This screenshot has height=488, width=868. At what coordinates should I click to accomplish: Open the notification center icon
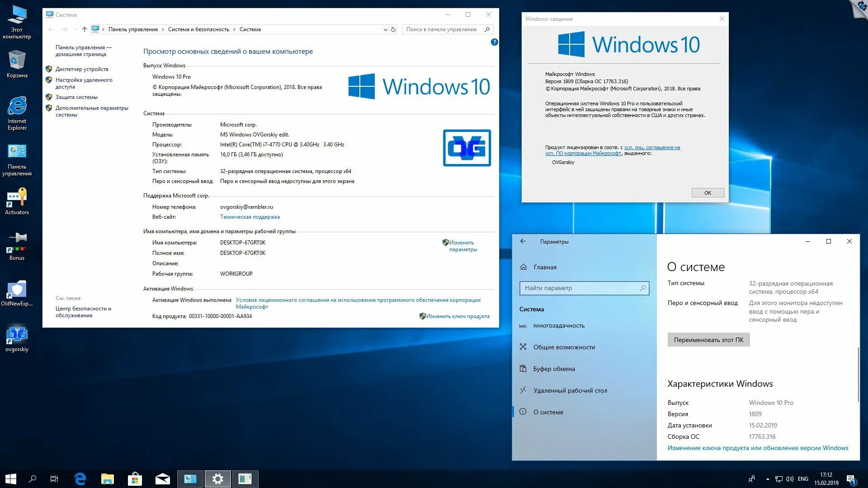point(851,479)
